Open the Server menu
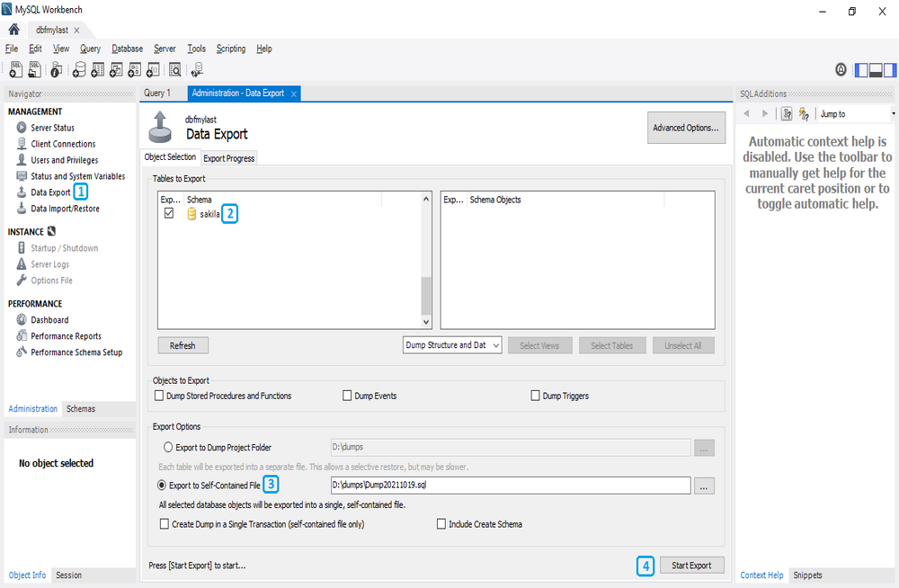Image resolution: width=899 pixels, height=588 pixels. click(165, 49)
